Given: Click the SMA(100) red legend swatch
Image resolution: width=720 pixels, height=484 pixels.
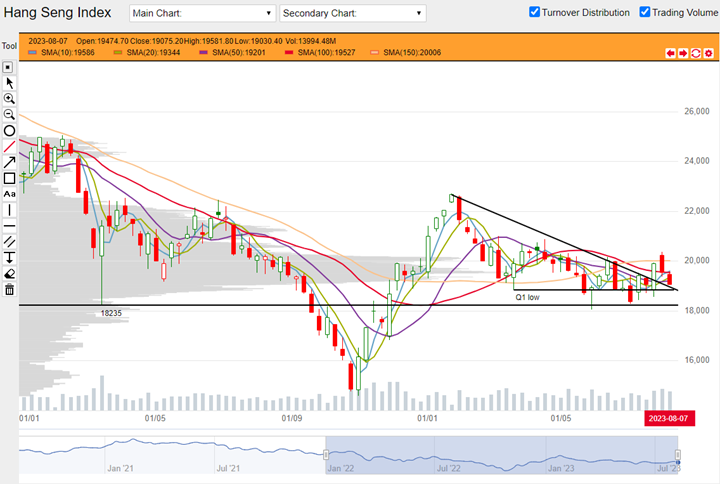Looking at the screenshot, I should 289,52.
